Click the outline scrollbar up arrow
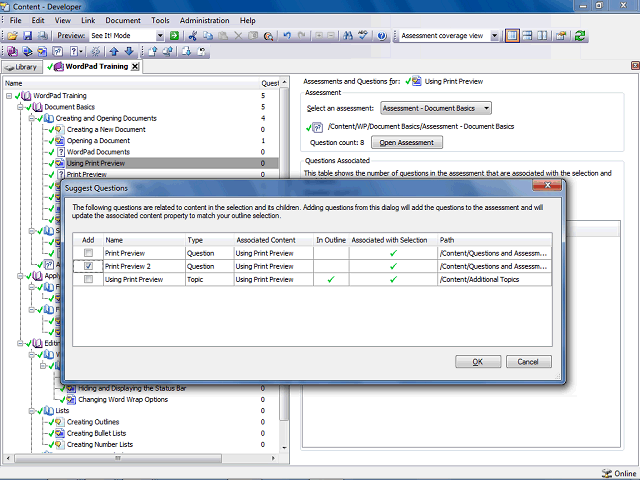Image resolution: width=640 pixels, height=480 pixels. (284, 83)
